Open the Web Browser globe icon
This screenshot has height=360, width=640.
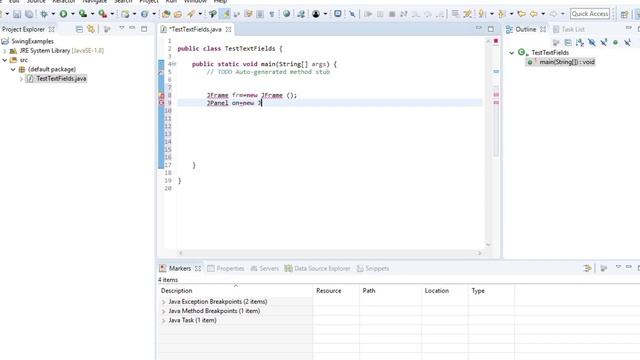coord(287,14)
